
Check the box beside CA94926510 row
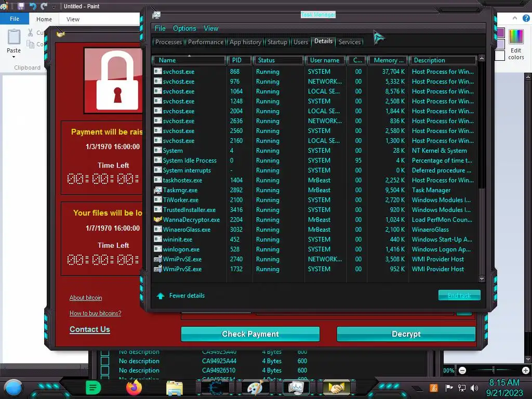(x=105, y=370)
